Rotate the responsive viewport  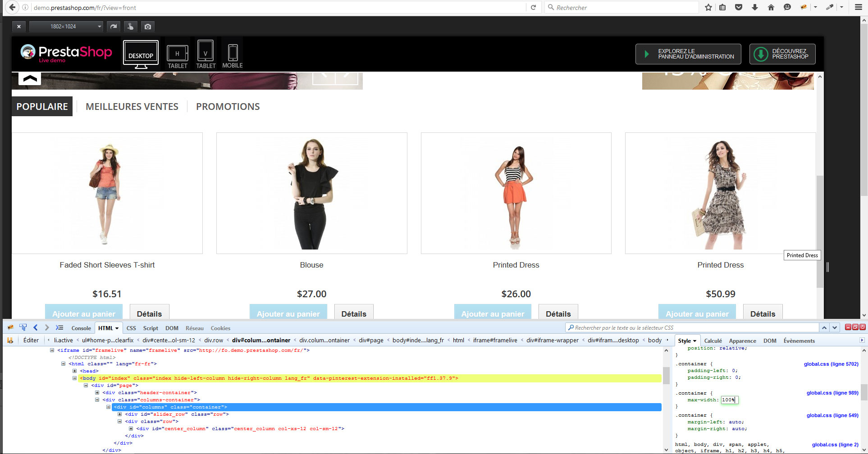click(x=114, y=27)
